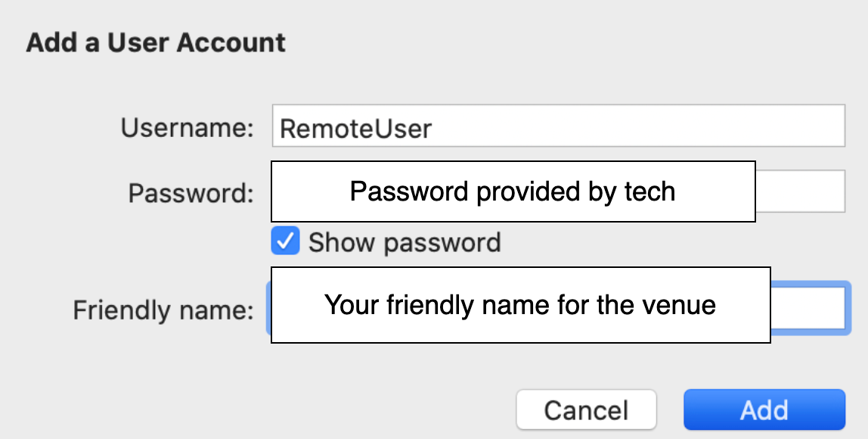
Task: Toggle the Show password checkbox
Action: click(x=286, y=242)
